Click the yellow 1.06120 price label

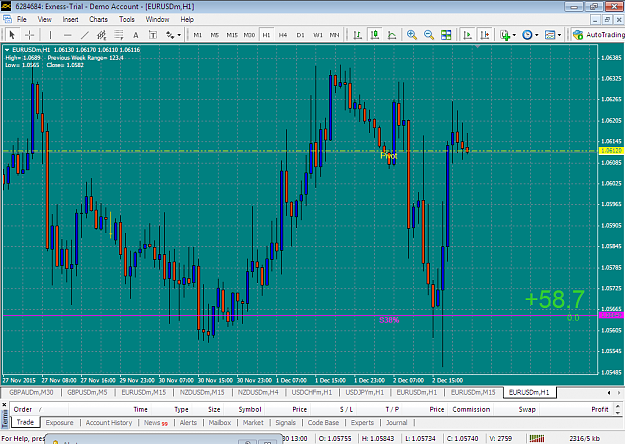pos(611,151)
